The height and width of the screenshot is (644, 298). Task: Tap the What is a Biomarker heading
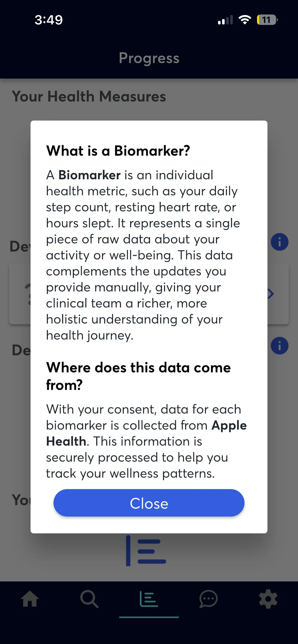(x=118, y=151)
